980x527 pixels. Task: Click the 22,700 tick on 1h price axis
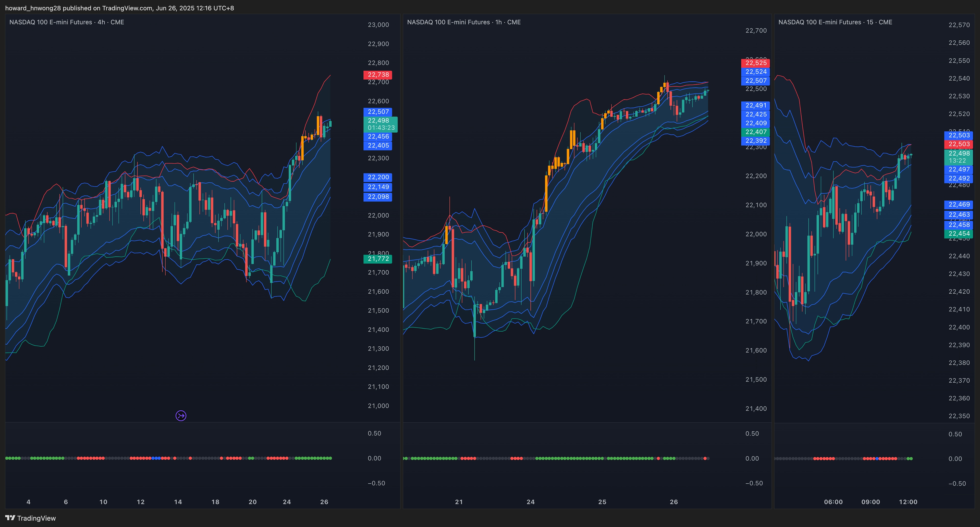pyautogui.click(x=756, y=30)
